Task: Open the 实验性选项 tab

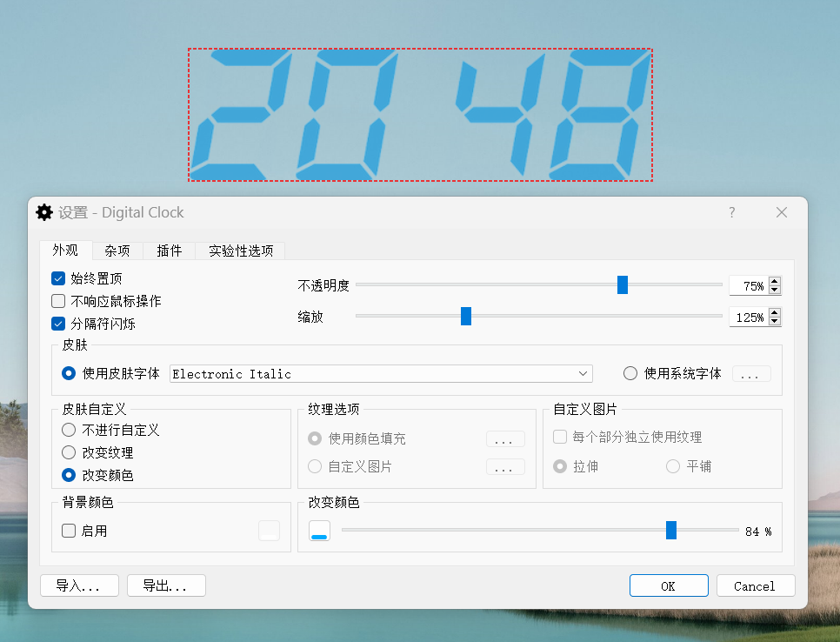Action: coord(241,251)
